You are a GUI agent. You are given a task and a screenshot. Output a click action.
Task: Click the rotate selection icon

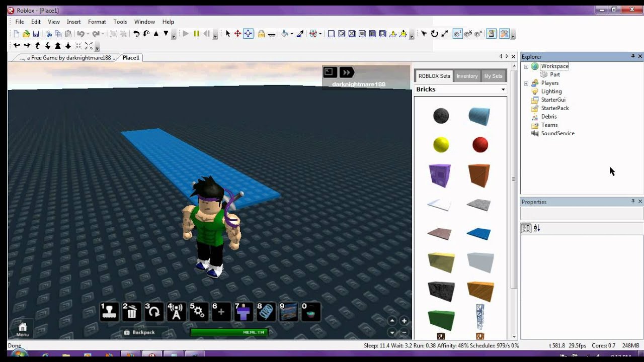pos(136,34)
